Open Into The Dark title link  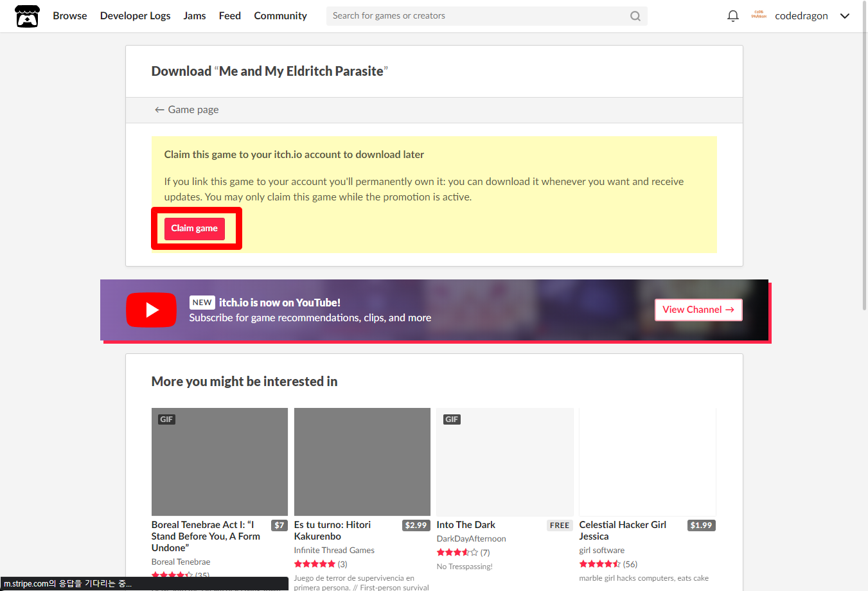466,525
